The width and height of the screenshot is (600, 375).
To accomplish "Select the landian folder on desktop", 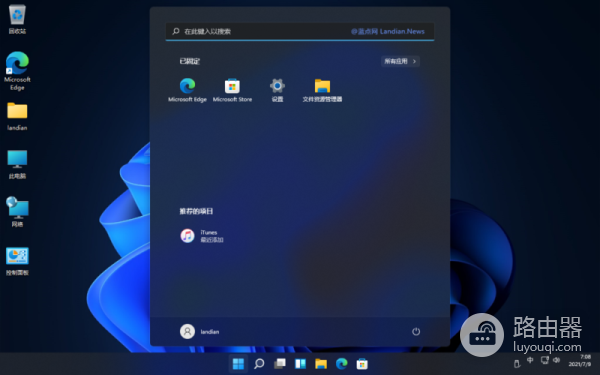I will coord(17,117).
